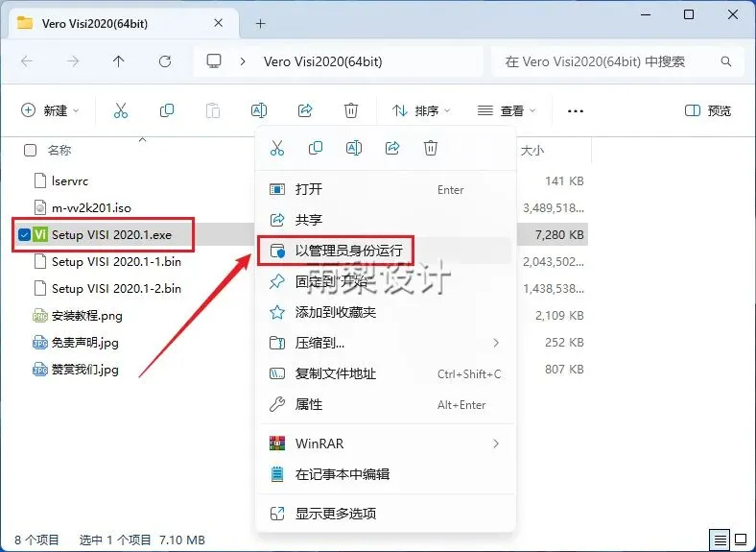Expand the 压缩到... submenu arrow
Viewport: 756px width, 552px height.
(496, 343)
